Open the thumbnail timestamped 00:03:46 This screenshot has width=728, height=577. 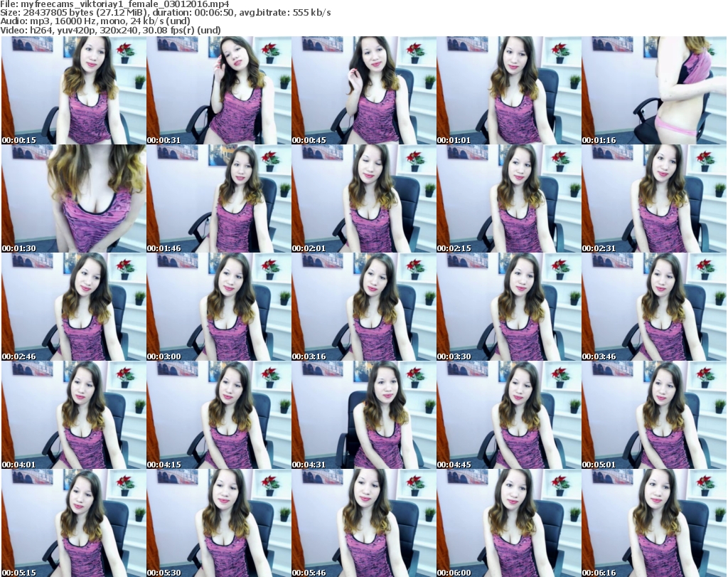click(653, 307)
